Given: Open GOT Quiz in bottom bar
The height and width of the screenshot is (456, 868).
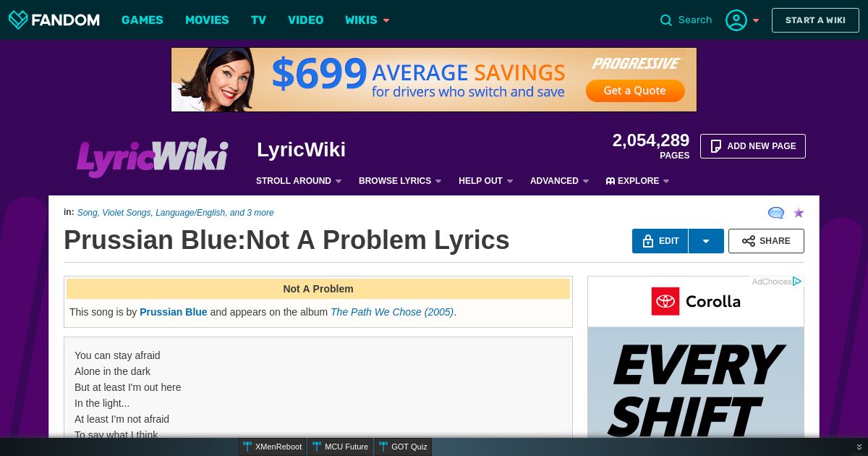Looking at the screenshot, I should pos(403,447).
